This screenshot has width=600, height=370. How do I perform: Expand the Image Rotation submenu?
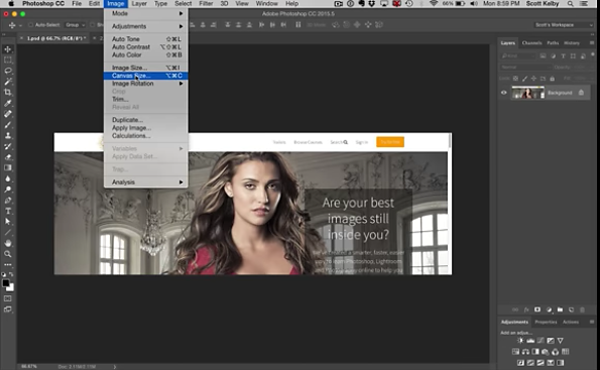pos(146,83)
